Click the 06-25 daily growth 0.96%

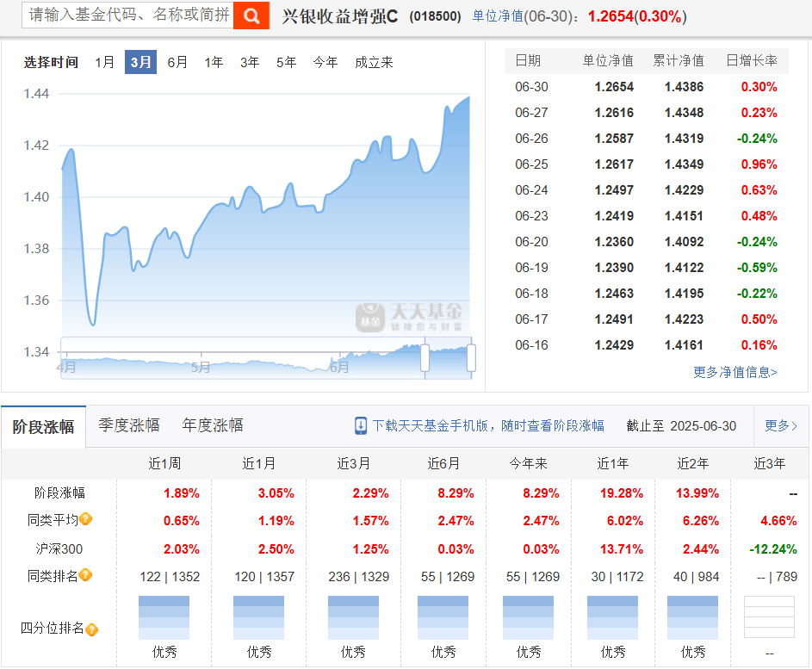point(759,164)
